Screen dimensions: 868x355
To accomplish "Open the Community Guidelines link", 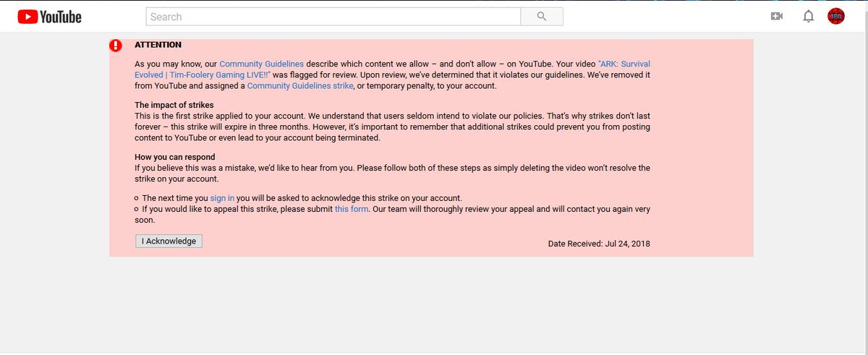I will (261, 64).
